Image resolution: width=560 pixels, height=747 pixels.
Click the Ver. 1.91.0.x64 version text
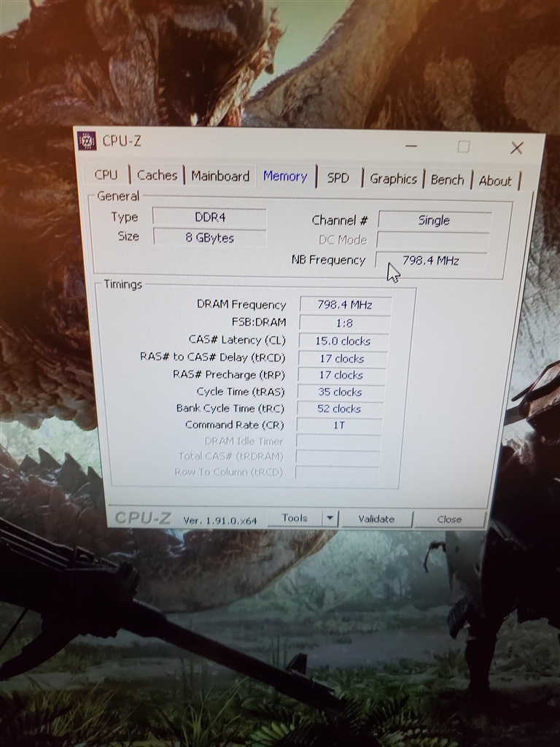(220, 520)
